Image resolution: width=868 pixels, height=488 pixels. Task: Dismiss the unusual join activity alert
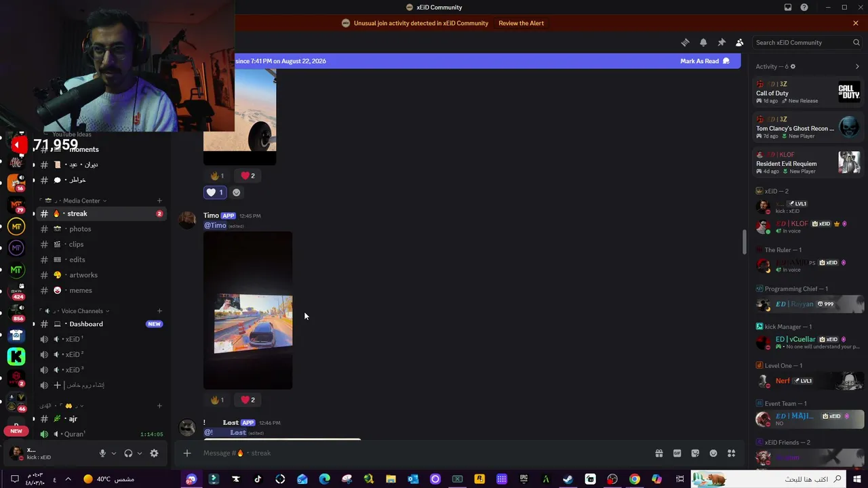click(x=856, y=23)
